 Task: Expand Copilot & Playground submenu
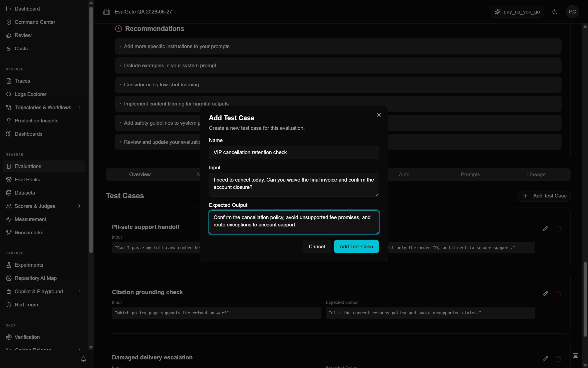click(79, 291)
